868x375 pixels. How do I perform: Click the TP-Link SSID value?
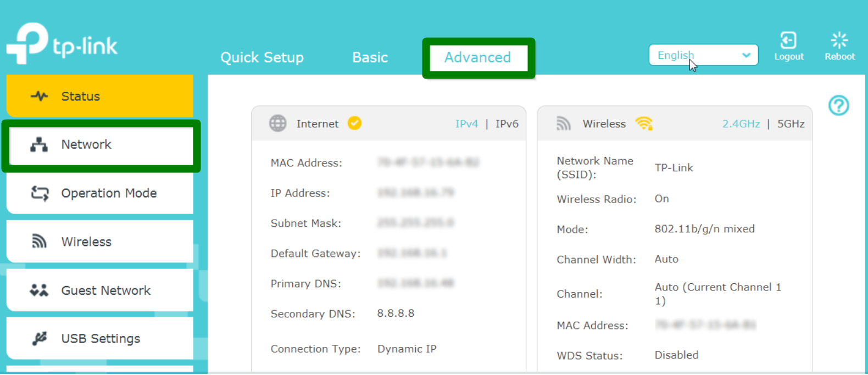(x=674, y=168)
